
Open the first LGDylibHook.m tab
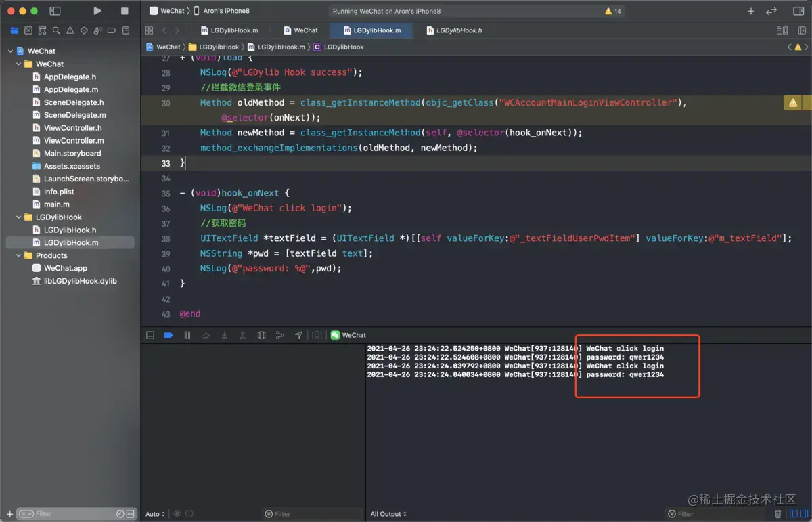230,30
